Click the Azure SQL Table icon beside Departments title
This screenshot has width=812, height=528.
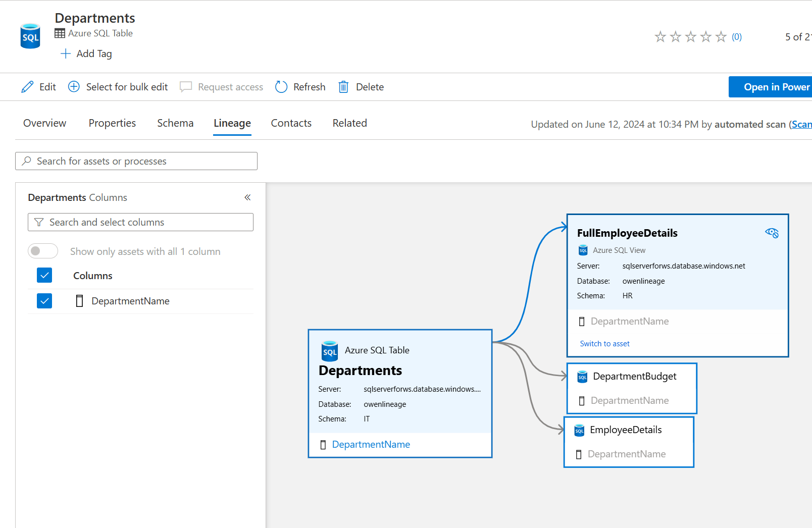[60, 33]
